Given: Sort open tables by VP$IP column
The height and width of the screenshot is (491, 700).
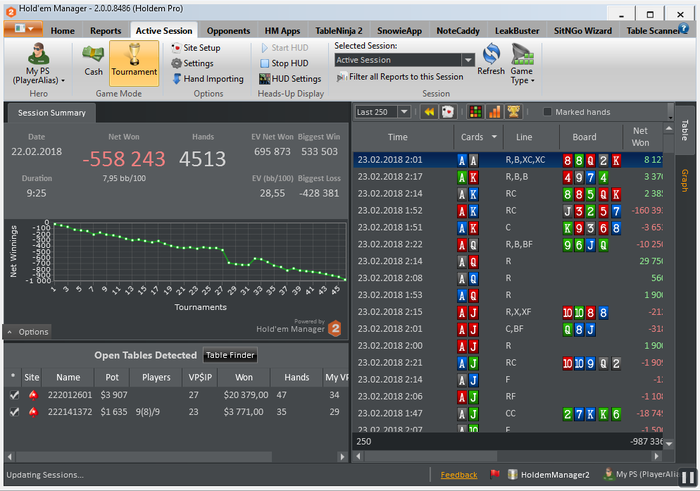Looking at the screenshot, I should tap(200, 378).
